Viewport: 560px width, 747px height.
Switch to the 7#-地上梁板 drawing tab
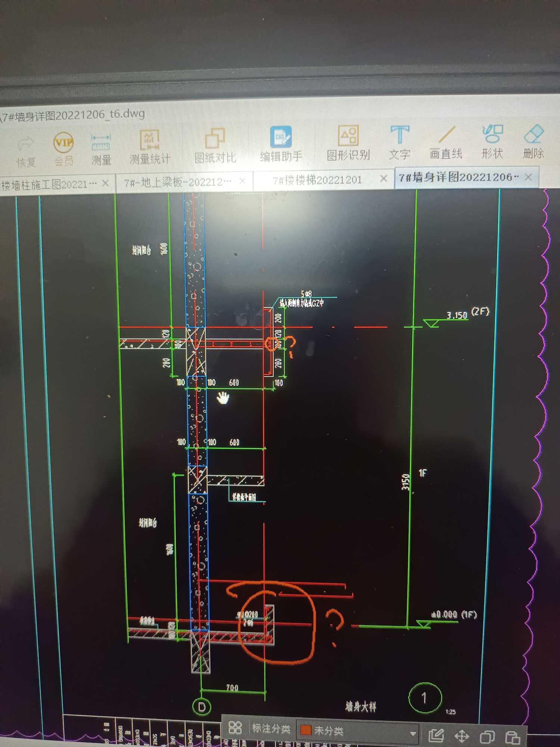pos(178,182)
